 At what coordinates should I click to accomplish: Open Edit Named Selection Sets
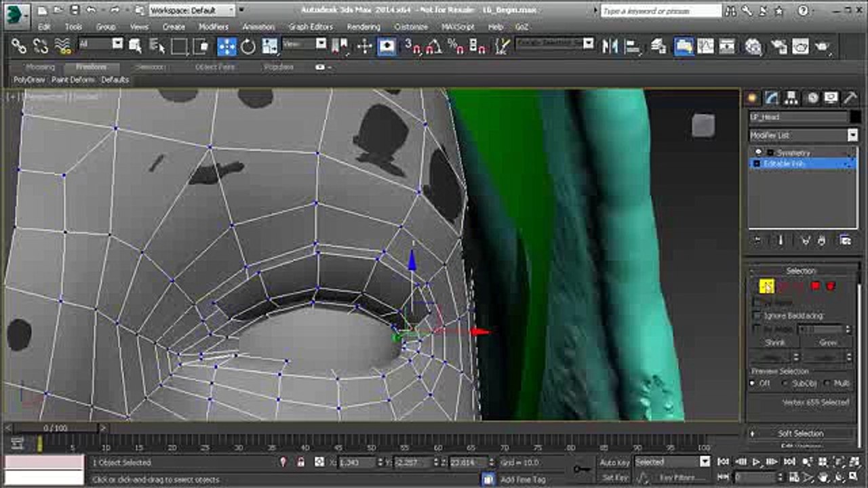(x=502, y=46)
